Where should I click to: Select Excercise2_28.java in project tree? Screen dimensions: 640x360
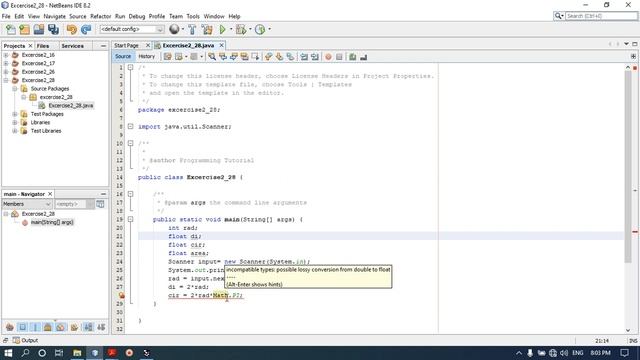tap(71, 105)
